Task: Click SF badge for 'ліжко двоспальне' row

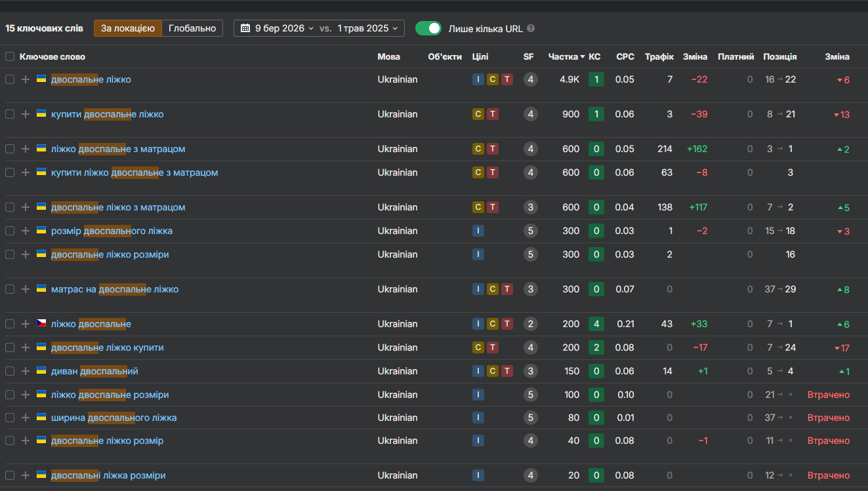Action: click(531, 324)
